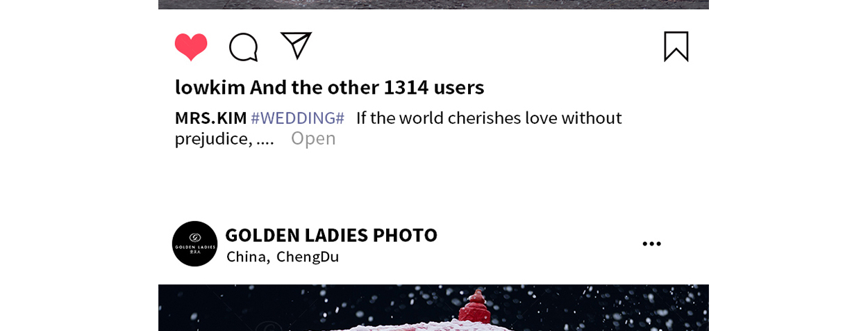Image resolution: width=868 pixels, height=331 pixels.
Task: Tap the Golden Ladies round profile avatar
Action: tap(194, 243)
